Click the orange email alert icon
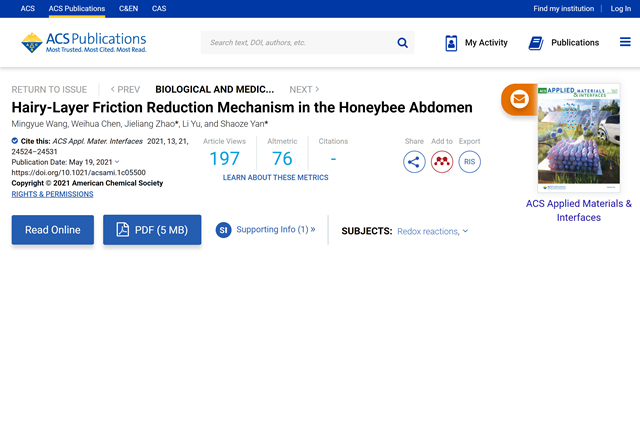 [518, 99]
